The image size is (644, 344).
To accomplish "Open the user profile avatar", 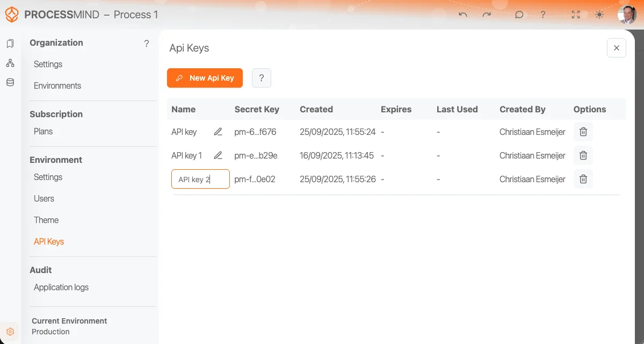I will (627, 15).
